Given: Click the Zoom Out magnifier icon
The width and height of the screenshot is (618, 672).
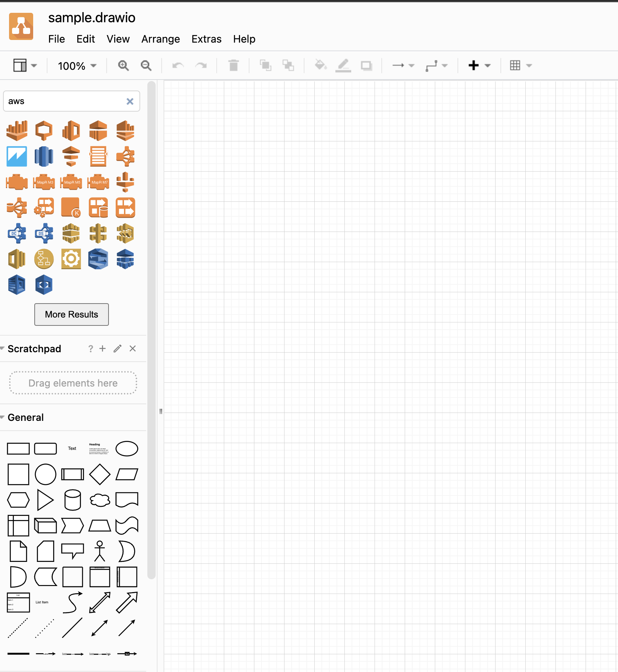Looking at the screenshot, I should coord(146,66).
